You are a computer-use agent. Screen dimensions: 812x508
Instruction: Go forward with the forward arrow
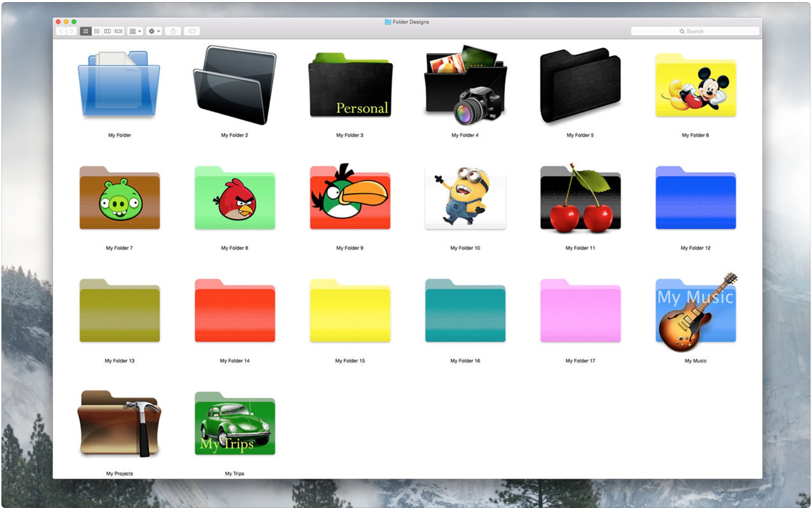click(72, 31)
